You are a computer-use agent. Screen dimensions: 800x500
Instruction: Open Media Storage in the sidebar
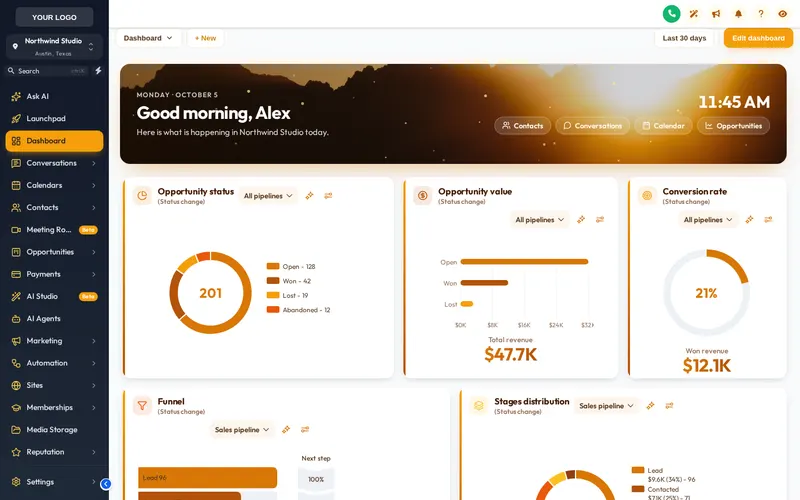click(54, 430)
